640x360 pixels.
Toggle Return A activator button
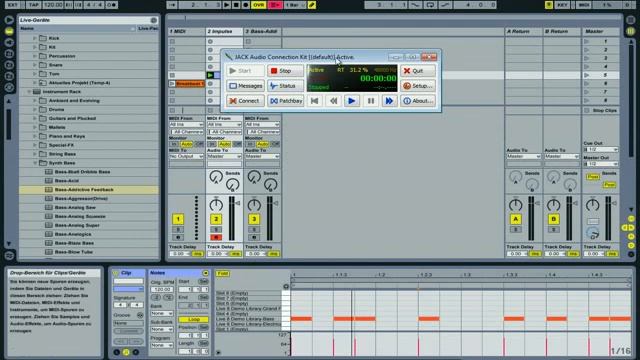click(516, 219)
